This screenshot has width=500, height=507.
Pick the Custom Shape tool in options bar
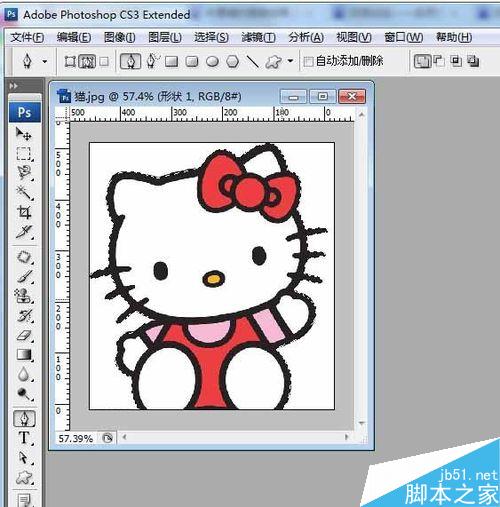tap(273, 62)
